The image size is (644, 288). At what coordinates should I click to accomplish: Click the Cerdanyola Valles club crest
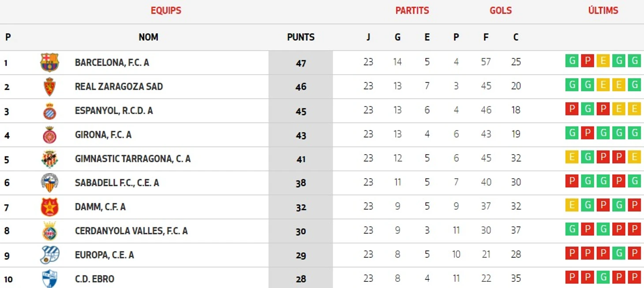click(49, 231)
